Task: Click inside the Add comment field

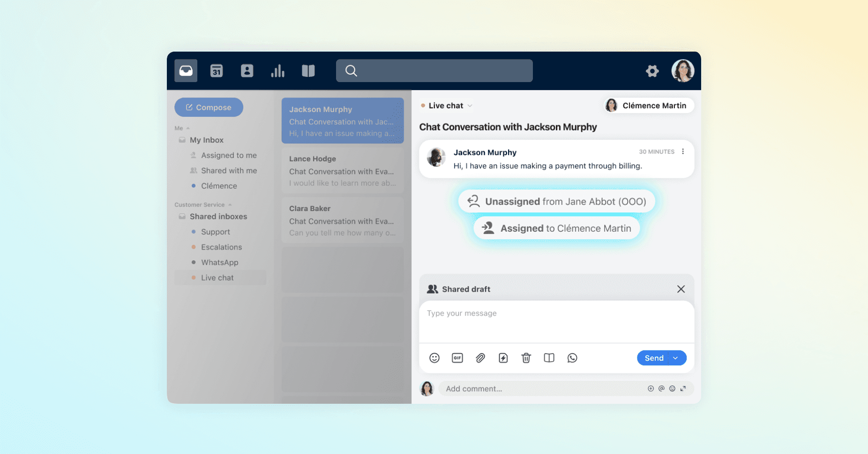Action: click(516, 388)
